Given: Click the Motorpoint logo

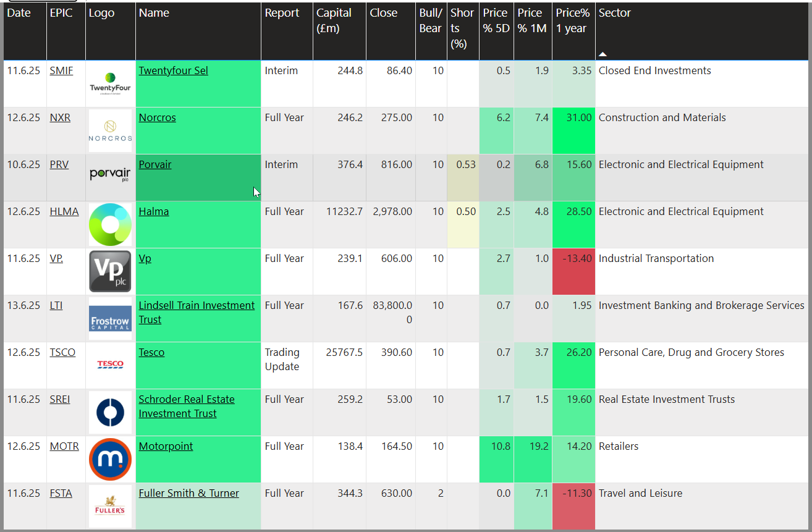Looking at the screenshot, I should (110, 459).
